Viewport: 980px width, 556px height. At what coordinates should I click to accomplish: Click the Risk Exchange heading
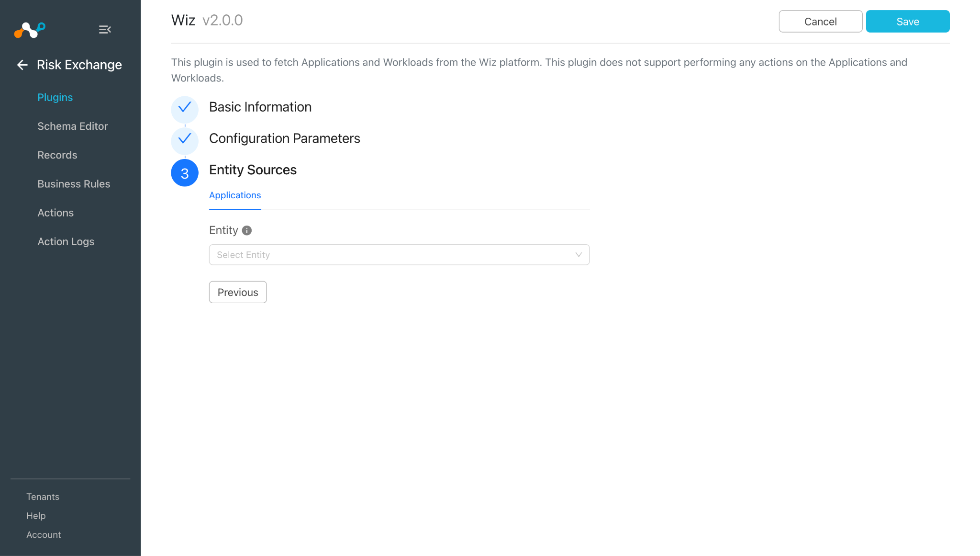pyautogui.click(x=79, y=65)
